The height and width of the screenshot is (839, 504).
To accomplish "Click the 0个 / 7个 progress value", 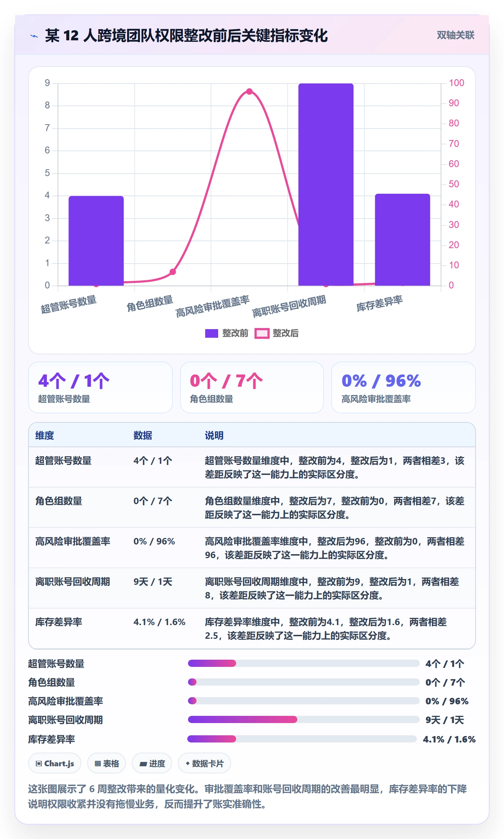I will click(x=445, y=682).
